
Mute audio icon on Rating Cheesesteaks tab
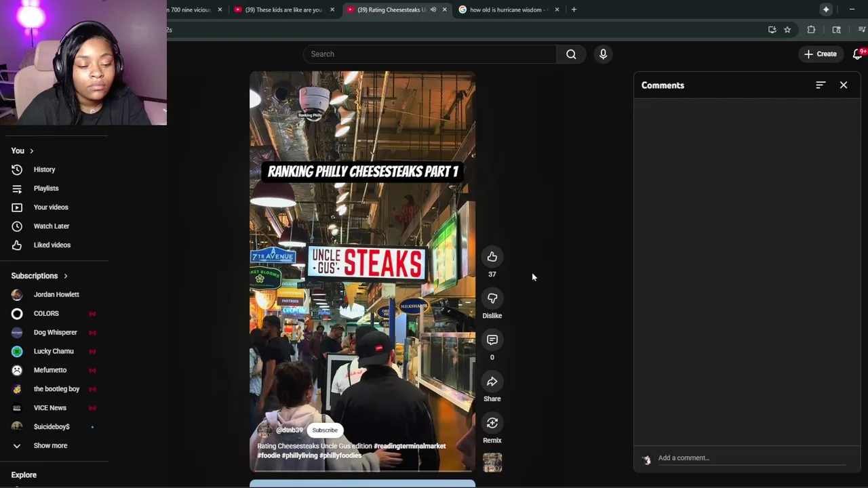pos(433,9)
